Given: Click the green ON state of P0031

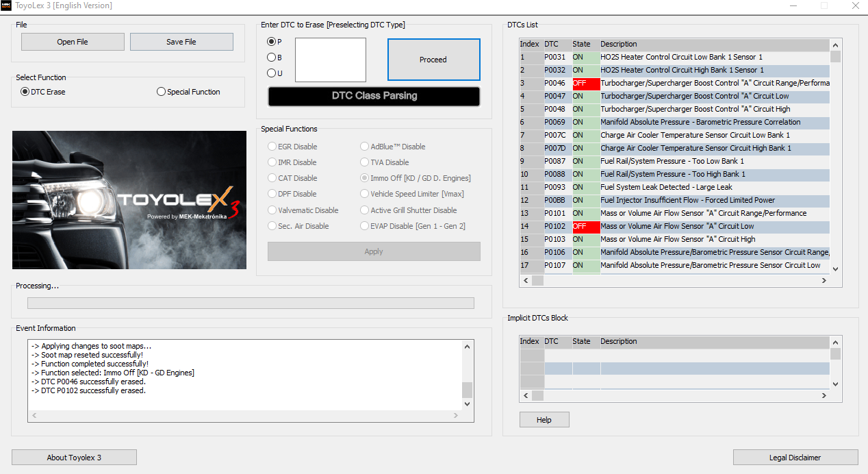Looking at the screenshot, I should (x=586, y=57).
